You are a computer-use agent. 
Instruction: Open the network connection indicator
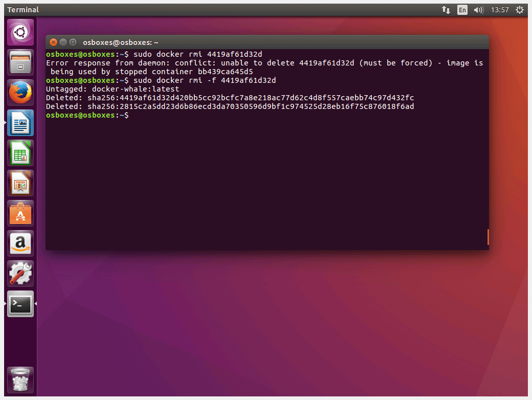[x=446, y=10]
